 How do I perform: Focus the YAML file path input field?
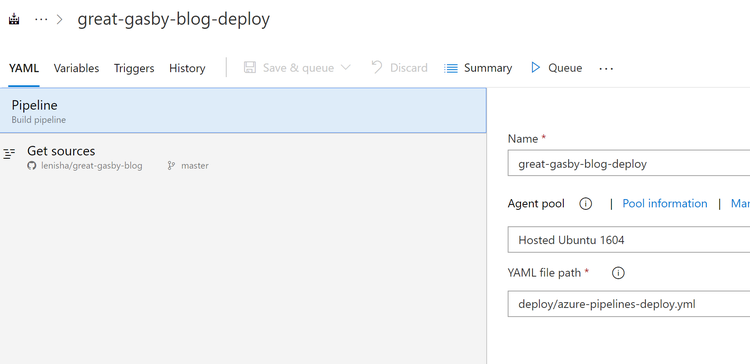click(629, 303)
